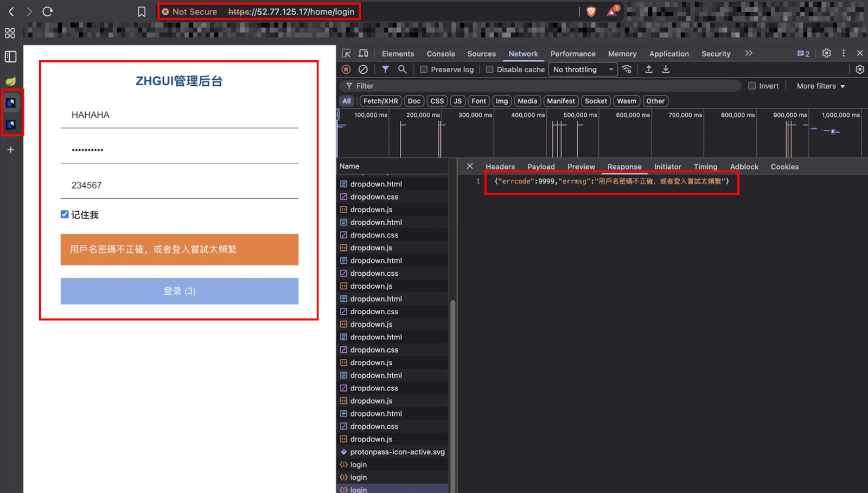Open the Sources tab

[x=481, y=54]
